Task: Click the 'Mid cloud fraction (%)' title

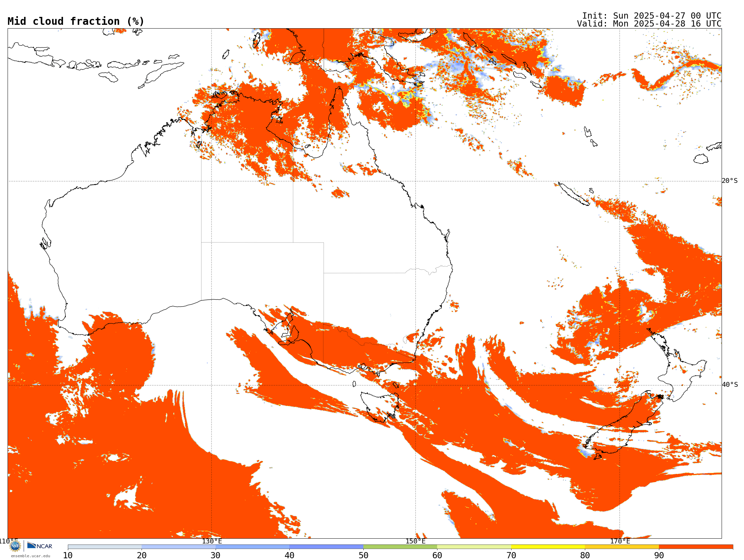Action: click(76, 21)
